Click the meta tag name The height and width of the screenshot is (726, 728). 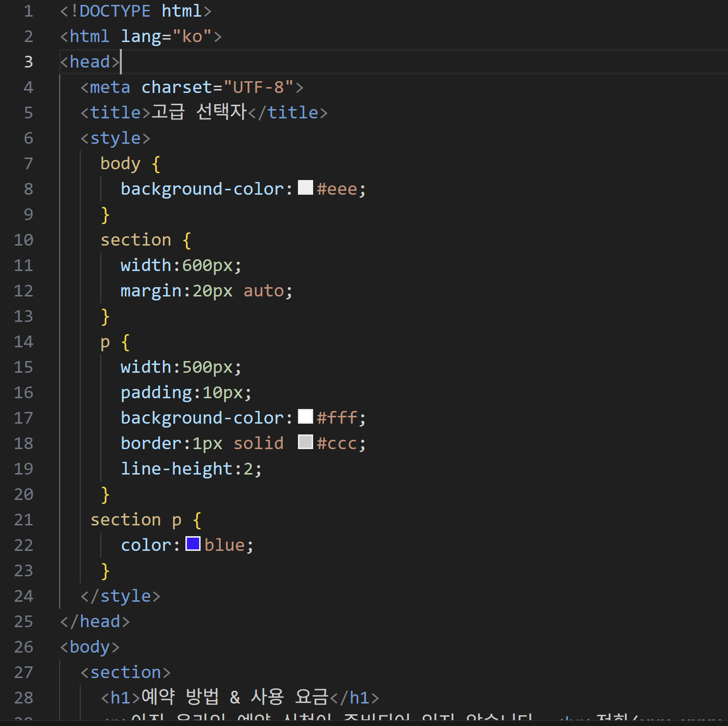pos(110,87)
